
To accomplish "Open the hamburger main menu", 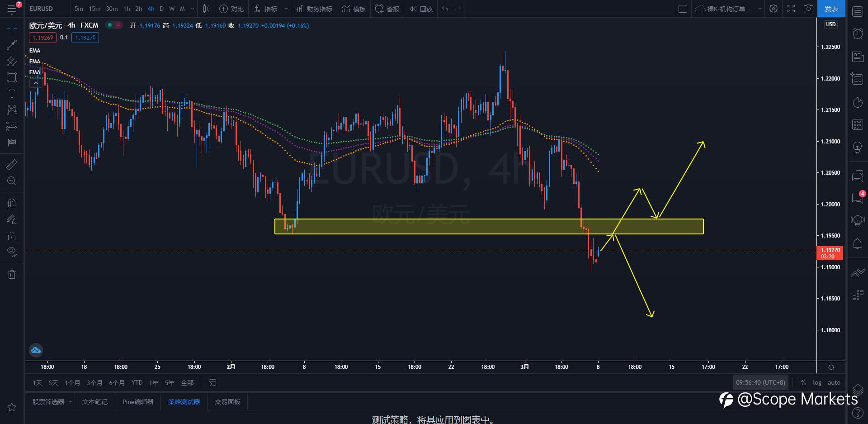I will click(12, 9).
